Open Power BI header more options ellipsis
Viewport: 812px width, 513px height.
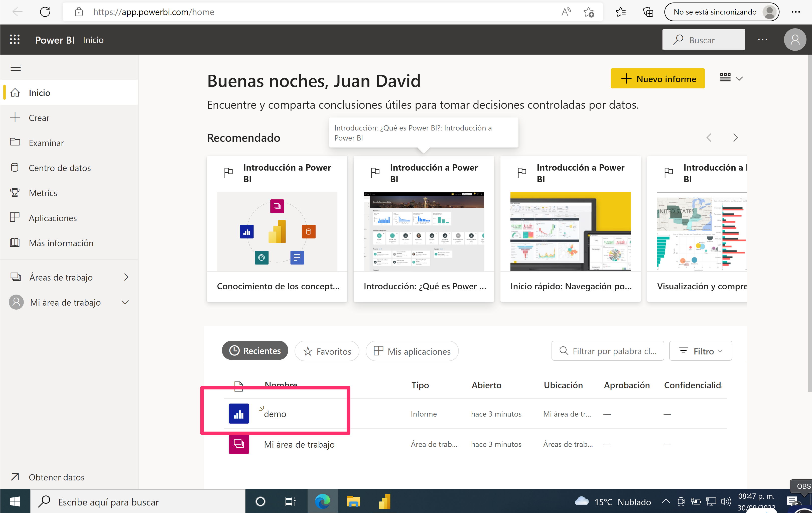click(x=762, y=40)
